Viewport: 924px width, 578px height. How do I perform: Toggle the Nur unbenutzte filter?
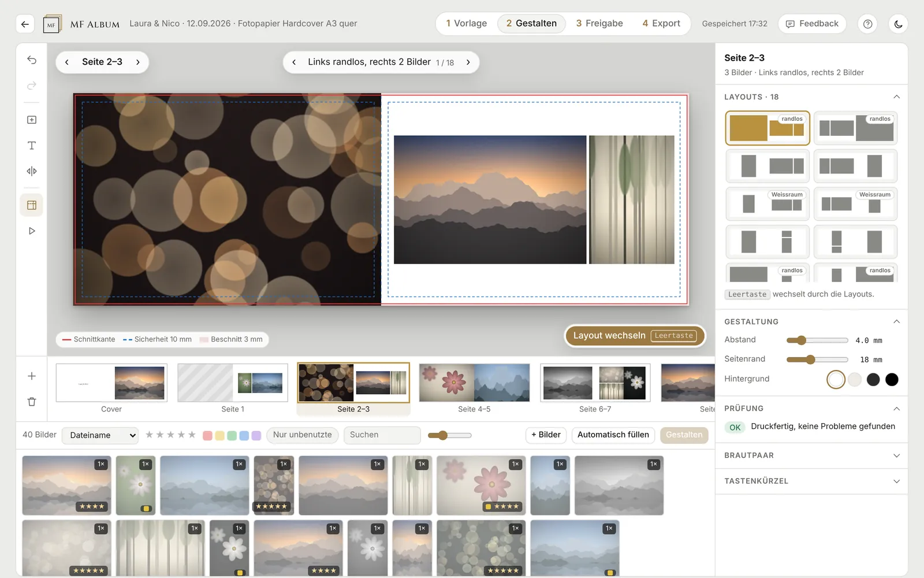(303, 435)
